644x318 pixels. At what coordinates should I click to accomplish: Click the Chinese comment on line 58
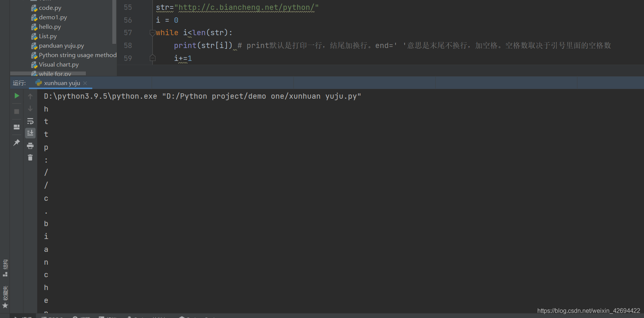(424, 45)
